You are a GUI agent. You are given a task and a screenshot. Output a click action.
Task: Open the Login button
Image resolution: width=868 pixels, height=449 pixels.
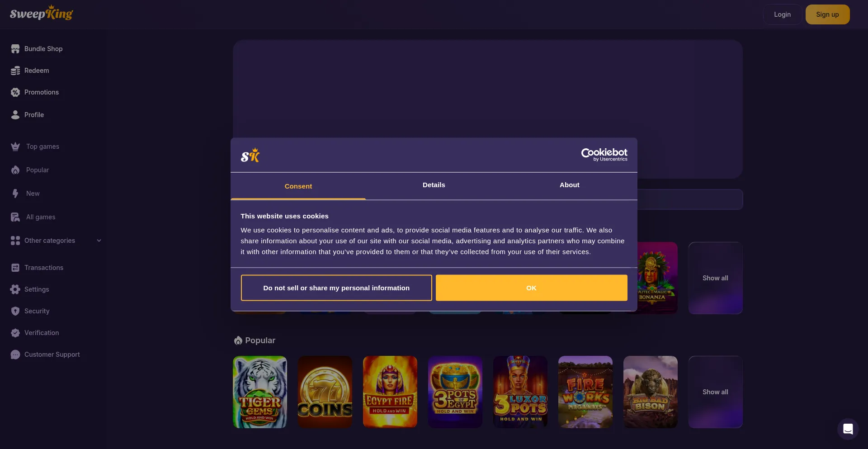pyautogui.click(x=783, y=14)
